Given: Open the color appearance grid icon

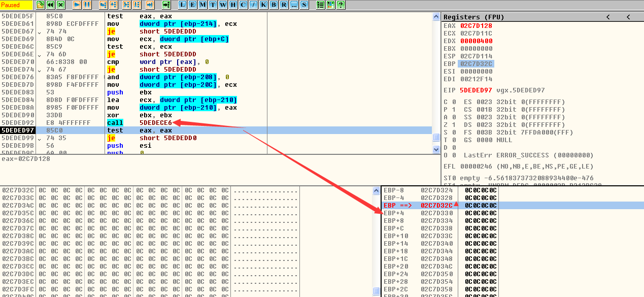Looking at the screenshot, I should 331,5.
